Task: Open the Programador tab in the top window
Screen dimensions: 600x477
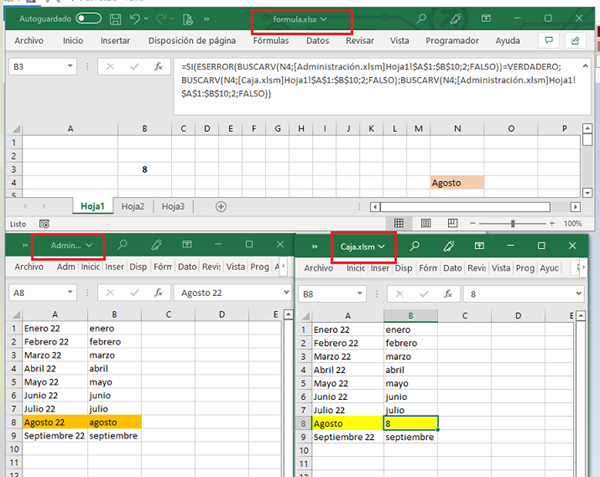Action: coord(451,41)
